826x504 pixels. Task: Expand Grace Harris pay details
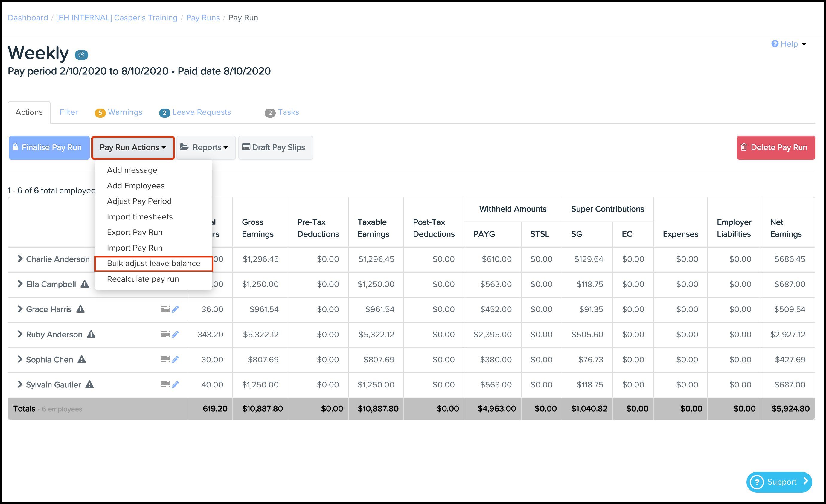click(20, 309)
